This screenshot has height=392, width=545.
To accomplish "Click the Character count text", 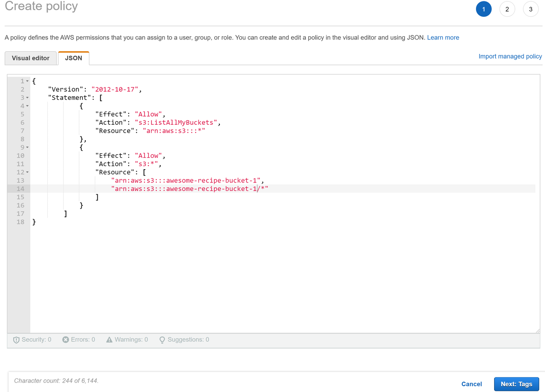I will pyautogui.click(x=56, y=381).
